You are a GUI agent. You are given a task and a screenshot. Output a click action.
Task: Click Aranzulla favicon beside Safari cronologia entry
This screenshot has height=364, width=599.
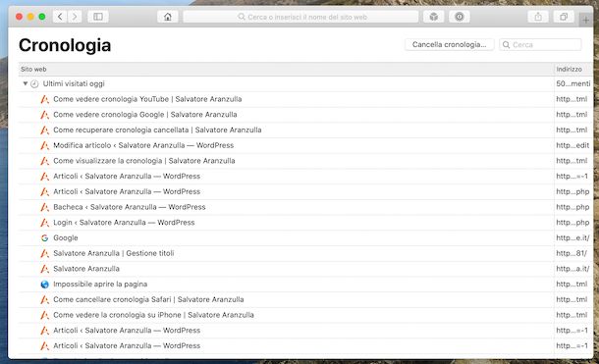45,299
